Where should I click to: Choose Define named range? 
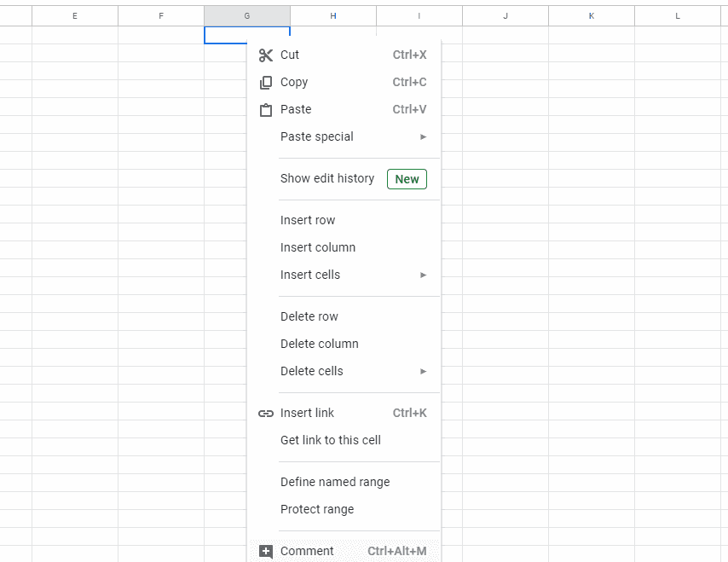pos(335,482)
